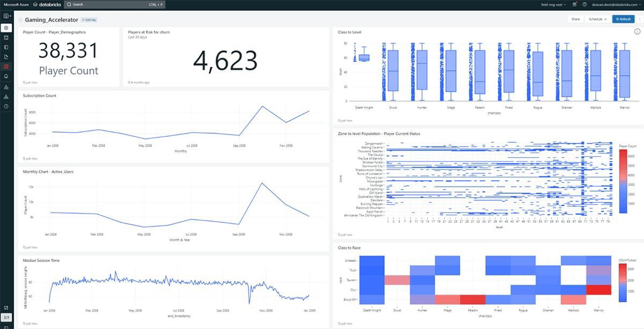Screen dimensions: 644x329
Task: Click the Druid label on Class to Level axis
Action: [x=393, y=107]
